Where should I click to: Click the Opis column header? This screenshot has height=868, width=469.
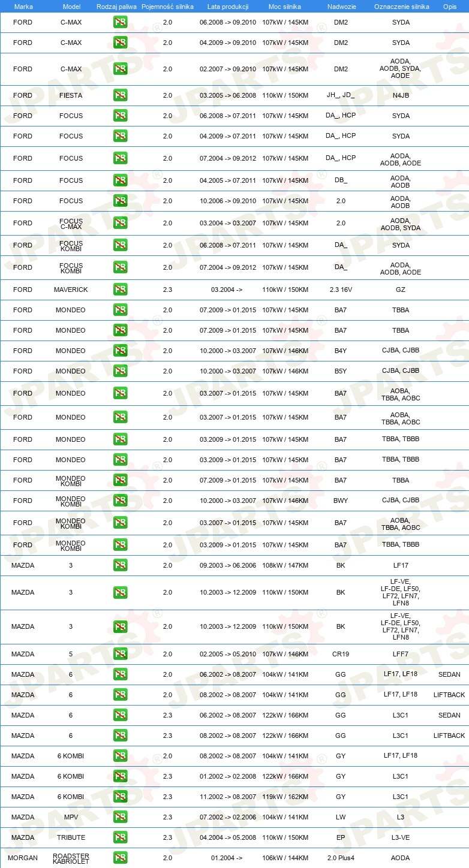[x=449, y=7]
